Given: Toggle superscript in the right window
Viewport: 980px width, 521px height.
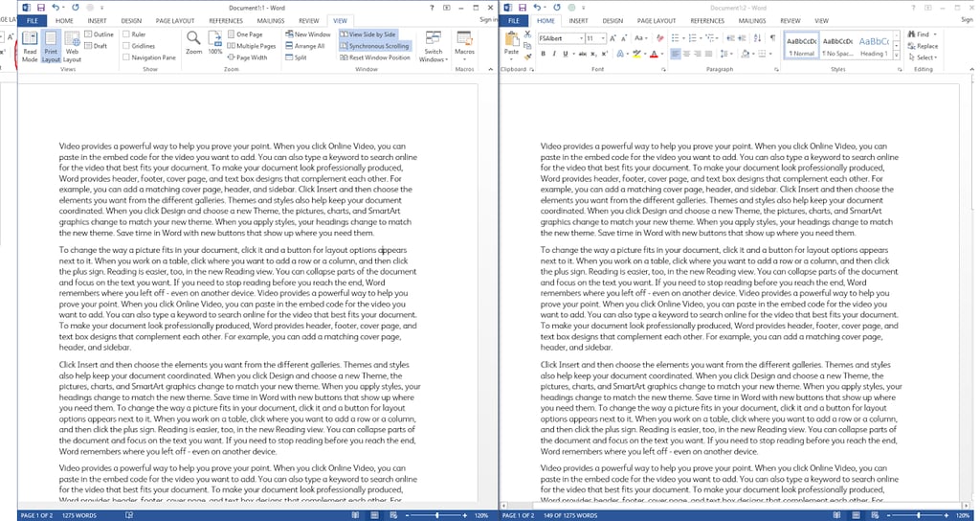Looking at the screenshot, I should [605, 55].
